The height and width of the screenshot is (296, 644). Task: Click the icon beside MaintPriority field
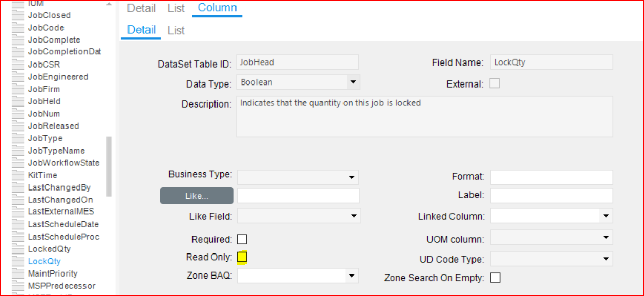click(x=18, y=273)
